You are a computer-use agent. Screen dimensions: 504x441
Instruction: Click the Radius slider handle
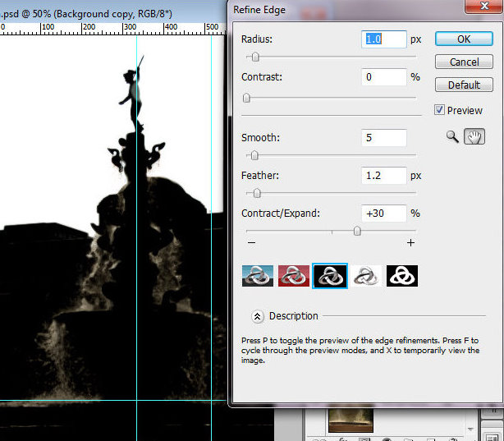(x=255, y=57)
